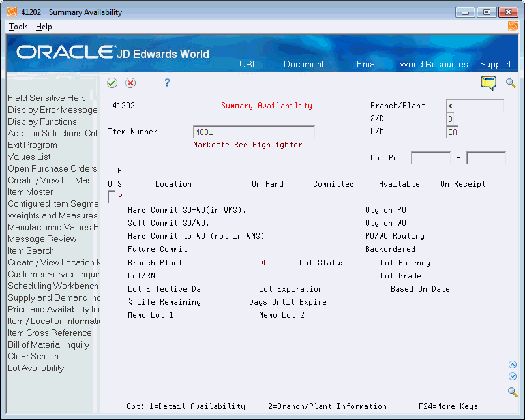Minimize the Summary Availability window
The image size is (525, 420).
click(x=465, y=12)
